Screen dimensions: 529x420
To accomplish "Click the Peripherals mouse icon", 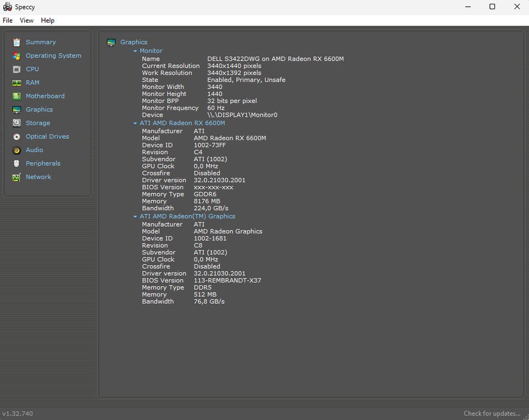I will pos(17,163).
